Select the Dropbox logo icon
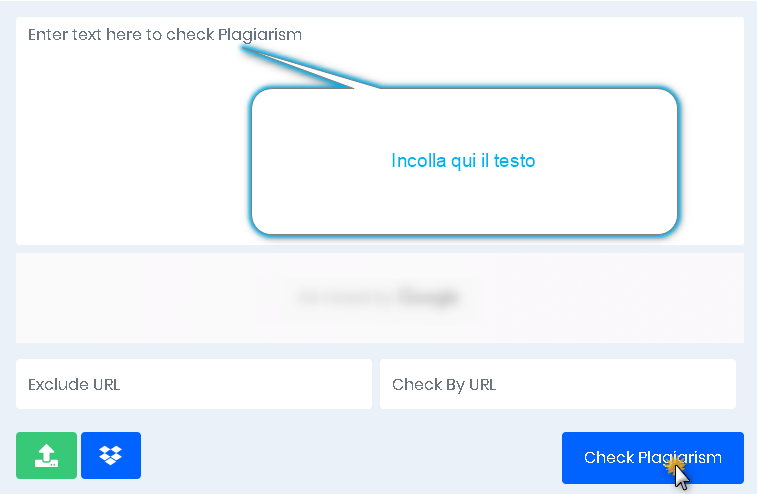Image resolution: width=757 pixels, height=494 pixels. [111, 456]
